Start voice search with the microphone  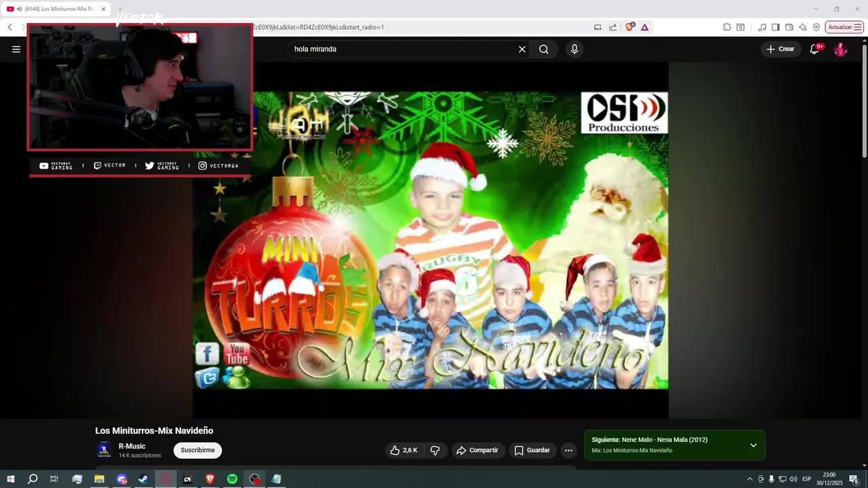[x=574, y=49]
